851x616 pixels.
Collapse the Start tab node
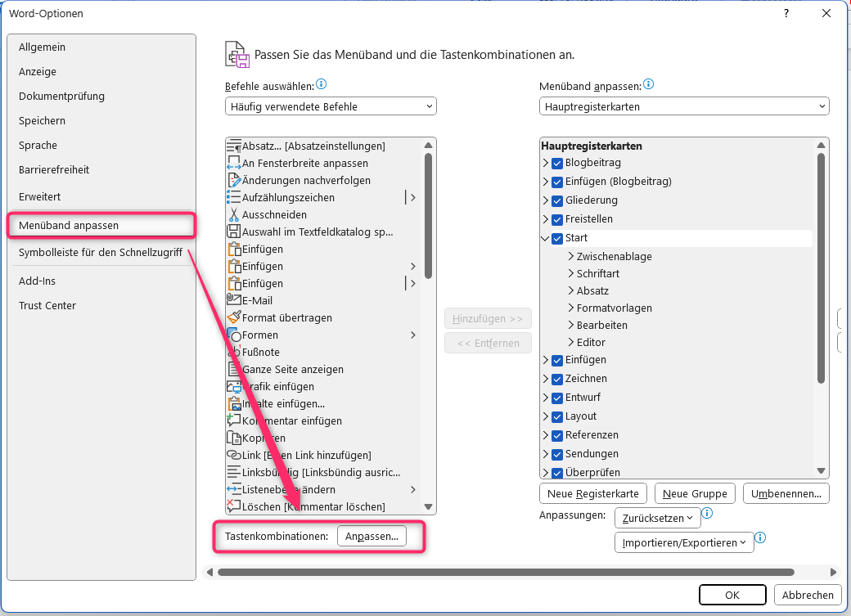[546, 238]
